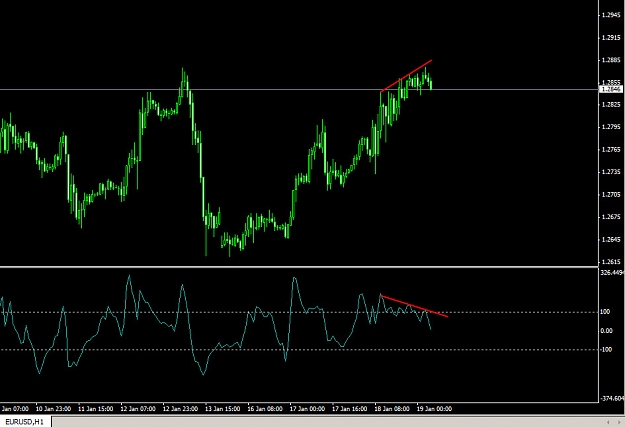Click the 13 Jan 15:00 time label
Screen dimensions: 625x427
[222, 409]
